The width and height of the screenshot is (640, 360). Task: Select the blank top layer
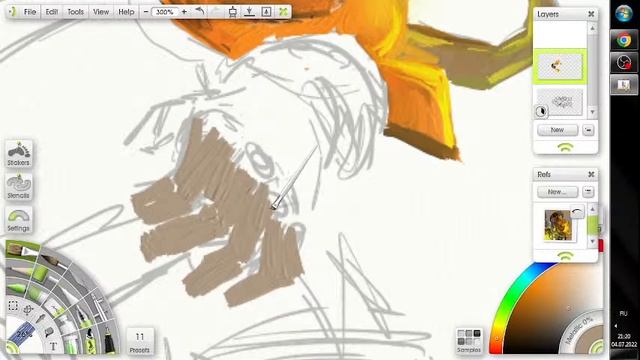560,35
